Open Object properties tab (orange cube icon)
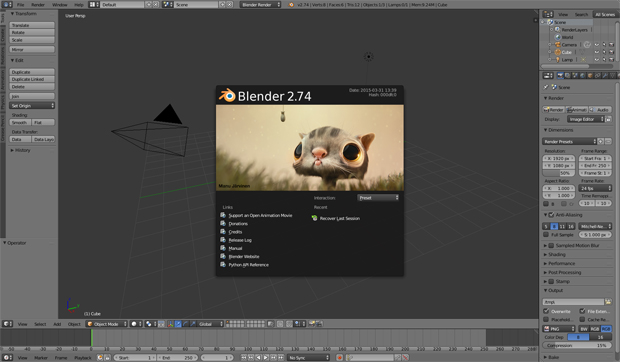Image resolution: width=620 pixels, height=362 pixels. coord(590,75)
